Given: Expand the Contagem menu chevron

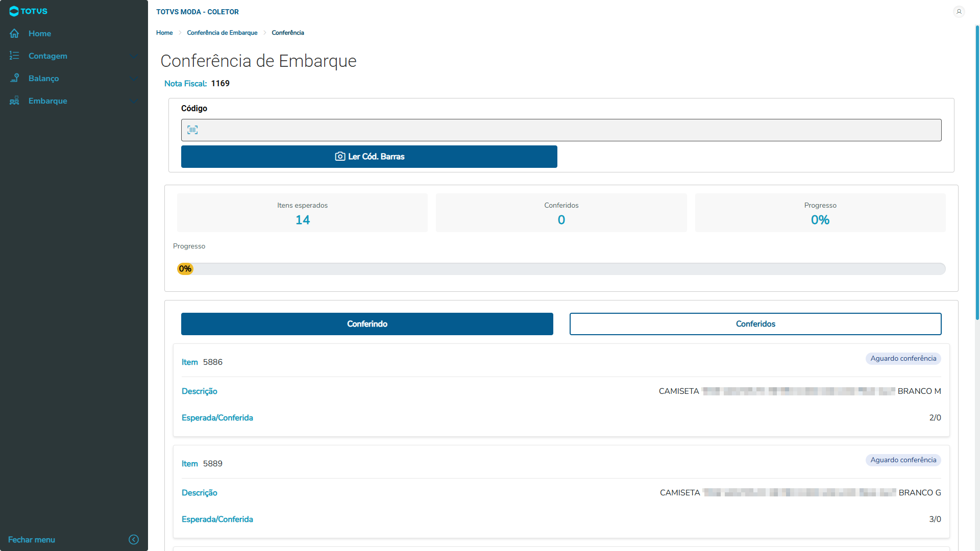Looking at the screenshot, I should coord(134,56).
